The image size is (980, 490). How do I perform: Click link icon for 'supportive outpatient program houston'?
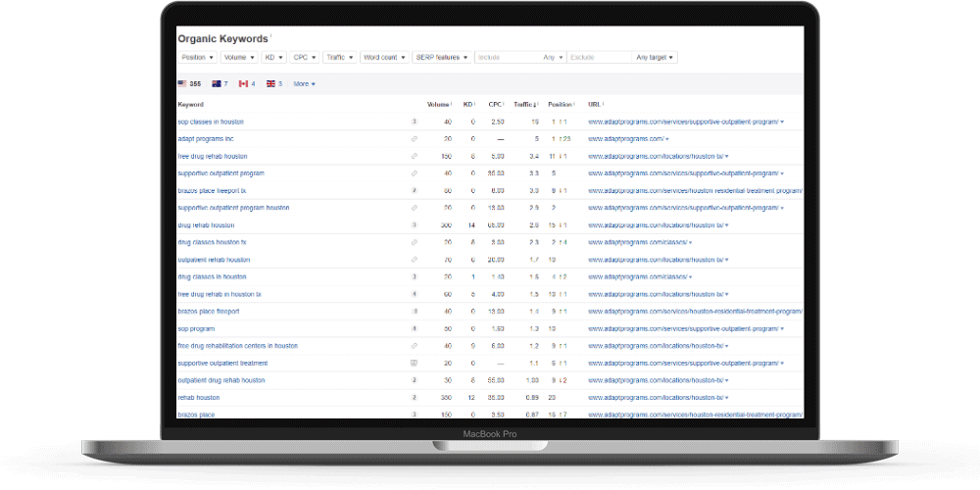pyautogui.click(x=414, y=208)
